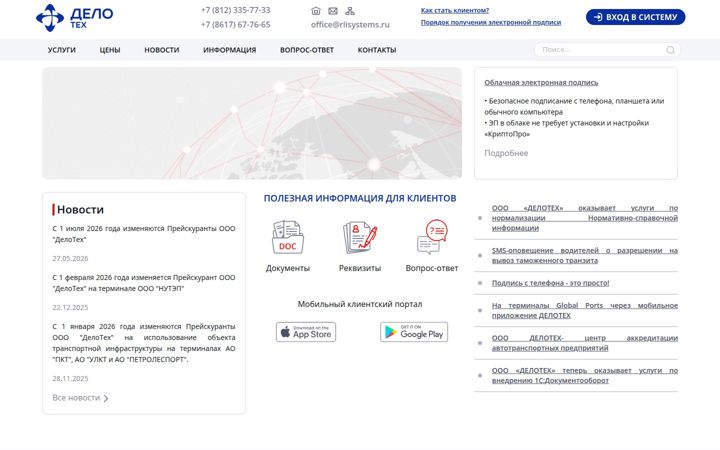Open SMS-оповещение водителей link
This screenshot has height=450, width=720.
[x=585, y=255]
